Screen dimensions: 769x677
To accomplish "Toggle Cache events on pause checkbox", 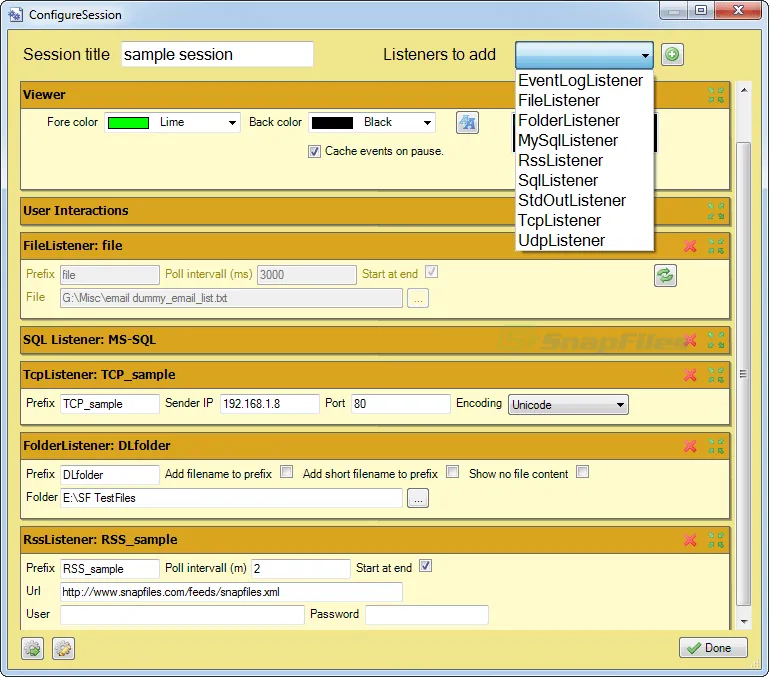I will (314, 152).
